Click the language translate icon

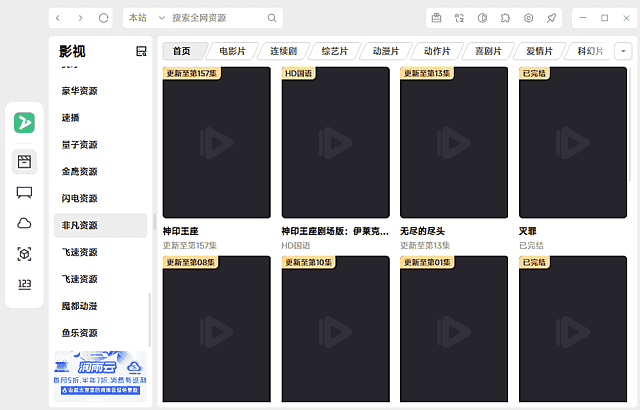[460, 18]
